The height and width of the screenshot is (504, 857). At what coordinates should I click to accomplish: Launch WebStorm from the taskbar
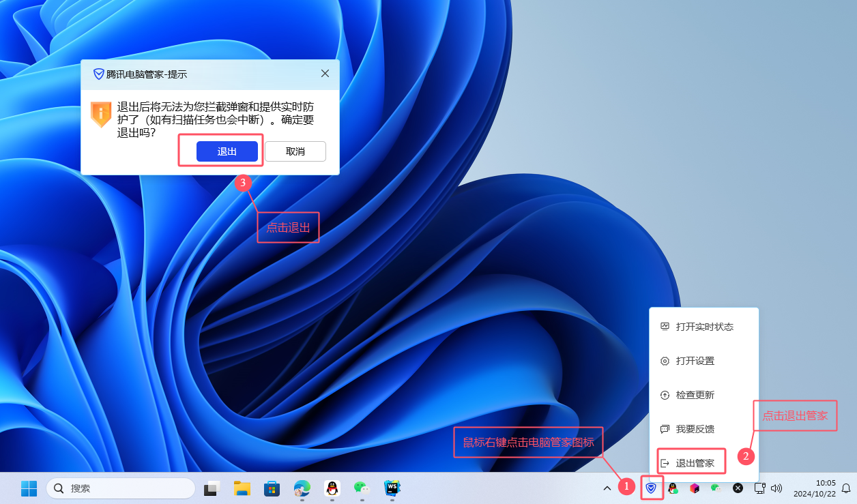392,488
